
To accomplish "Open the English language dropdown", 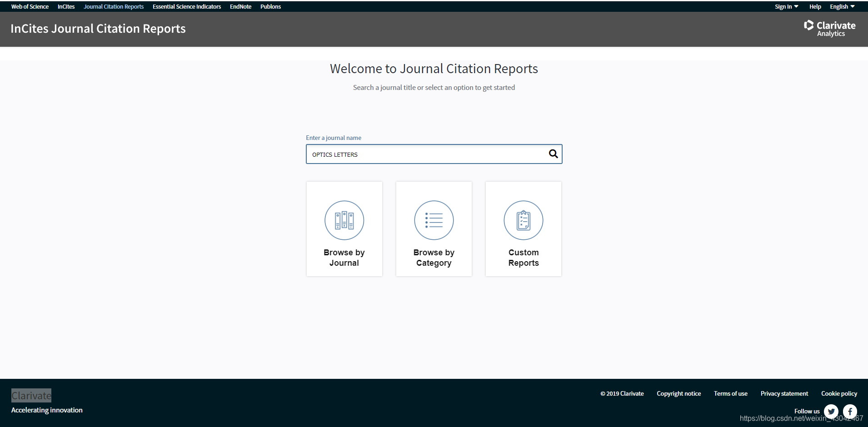I will [x=842, y=7].
